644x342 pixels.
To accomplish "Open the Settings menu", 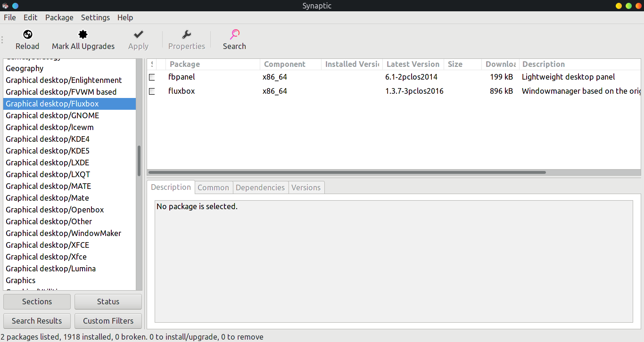I will pyautogui.click(x=95, y=17).
